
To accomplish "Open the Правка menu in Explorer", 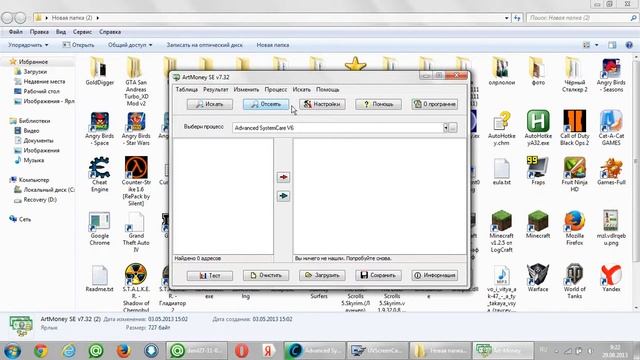I will [39, 32].
